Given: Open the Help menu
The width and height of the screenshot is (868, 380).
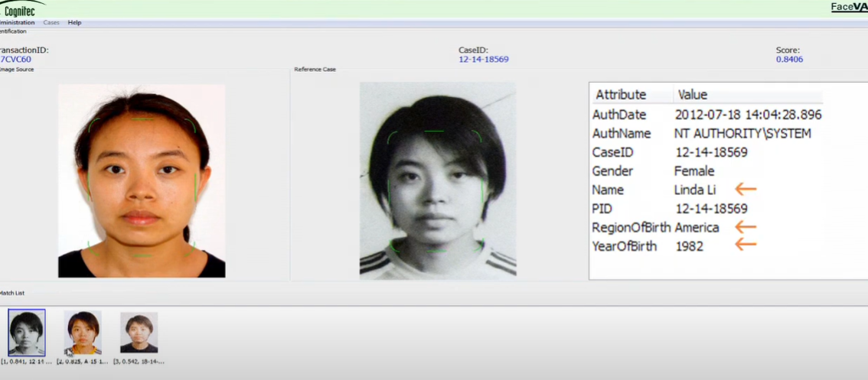Looking at the screenshot, I should click(74, 23).
